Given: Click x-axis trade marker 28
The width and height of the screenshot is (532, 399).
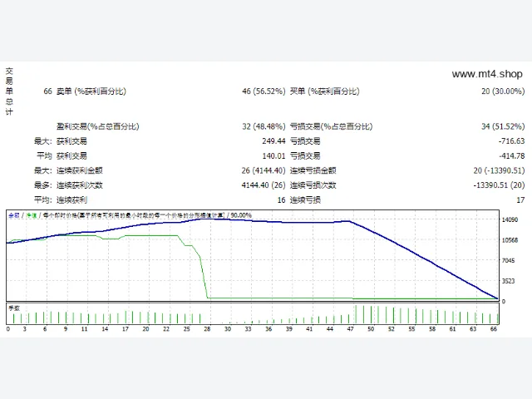Looking at the screenshot, I should coord(207,329).
